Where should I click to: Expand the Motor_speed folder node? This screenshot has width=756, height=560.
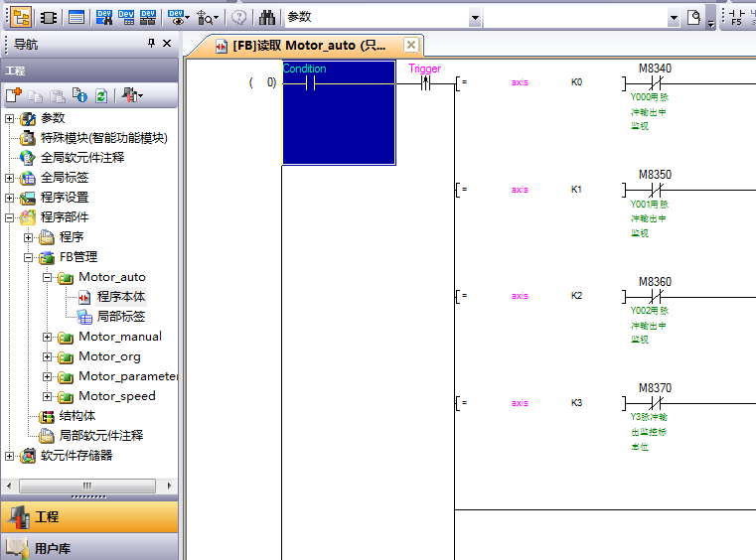pos(48,396)
